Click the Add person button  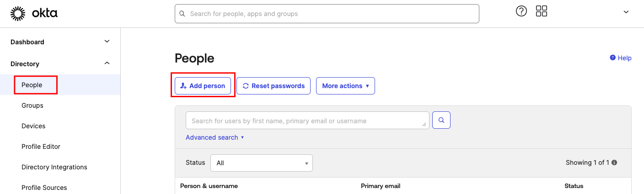pos(203,86)
